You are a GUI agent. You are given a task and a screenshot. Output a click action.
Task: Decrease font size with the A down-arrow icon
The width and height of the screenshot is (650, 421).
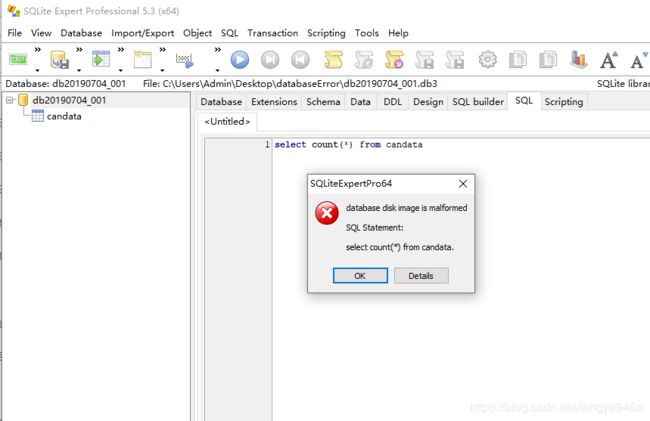coord(640,60)
